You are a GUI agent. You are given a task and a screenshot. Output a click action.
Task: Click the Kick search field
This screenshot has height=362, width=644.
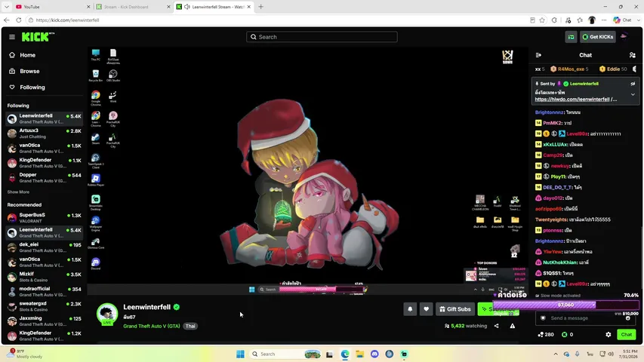(x=322, y=37)
